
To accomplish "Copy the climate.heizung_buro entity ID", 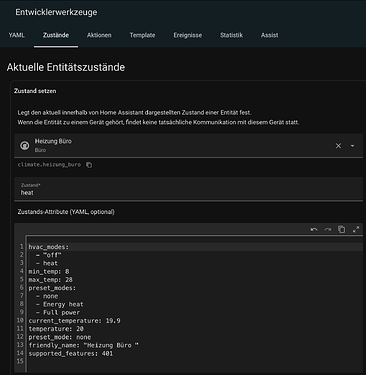I will pos(89,165).
